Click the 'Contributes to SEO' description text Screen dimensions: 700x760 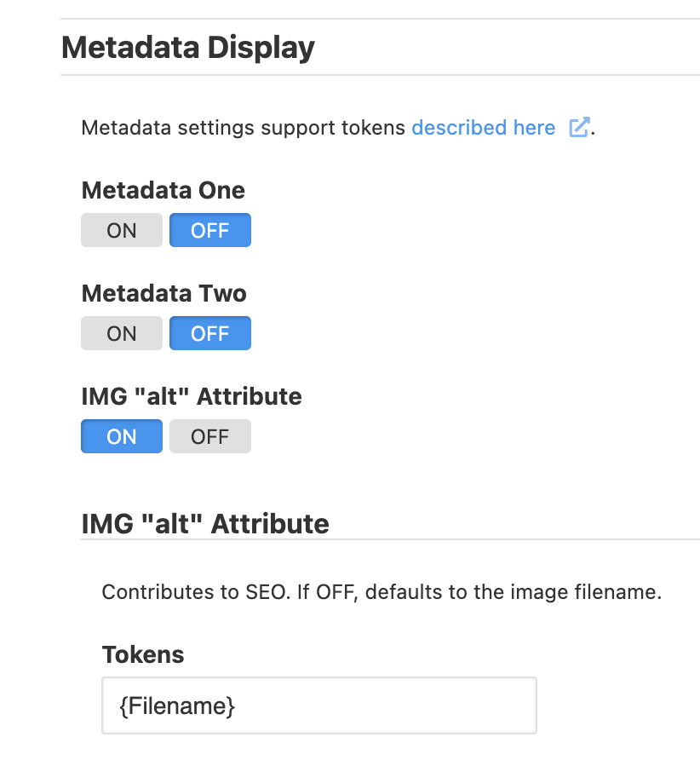click(x=195, y=592)
